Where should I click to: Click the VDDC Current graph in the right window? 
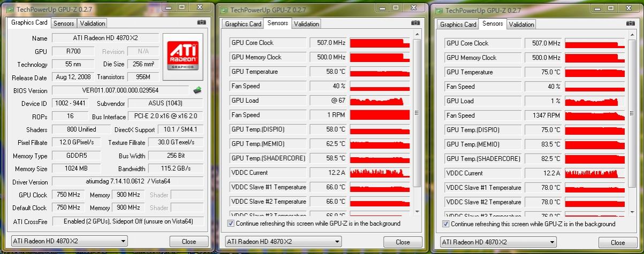[595, 173]
